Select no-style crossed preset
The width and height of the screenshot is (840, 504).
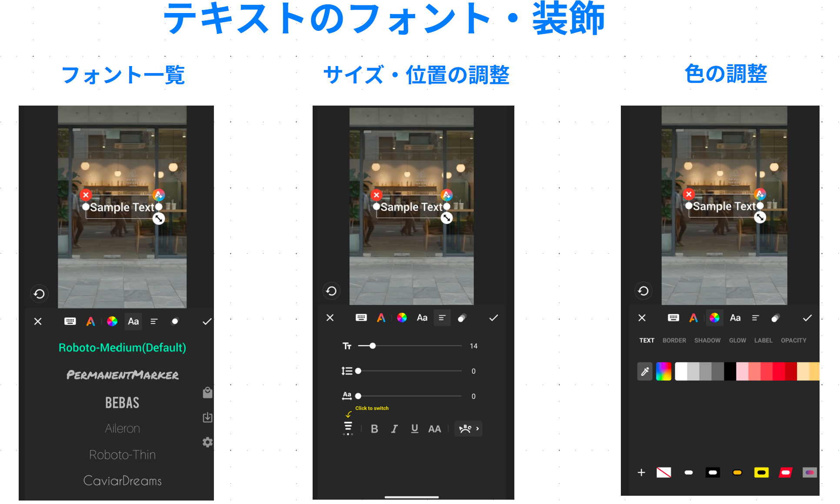[x=663, y=472]
